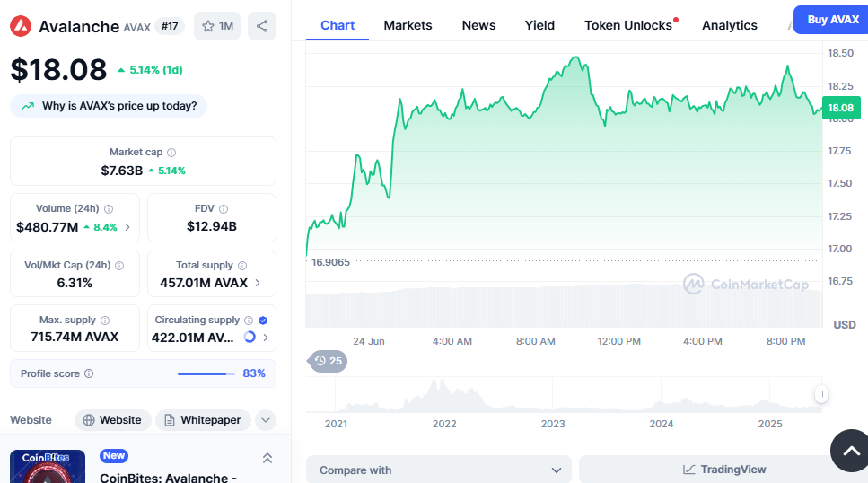Click the history events badge showing 25

pos(328,361)
